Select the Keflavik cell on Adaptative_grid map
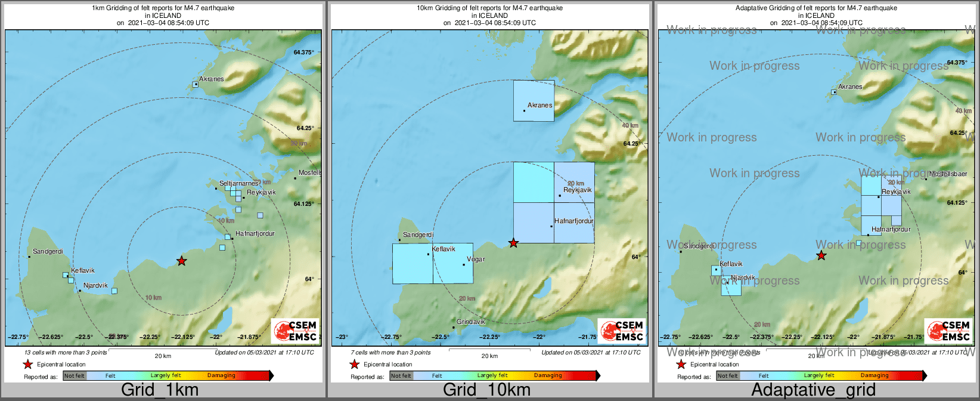The image size is (980, 401). pos(716,270)
